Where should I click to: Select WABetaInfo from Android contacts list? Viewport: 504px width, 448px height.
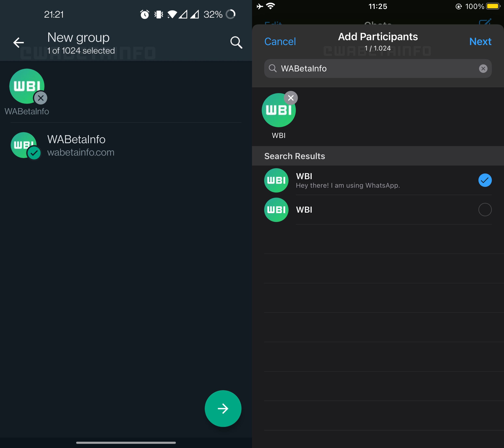pos(125,145)
